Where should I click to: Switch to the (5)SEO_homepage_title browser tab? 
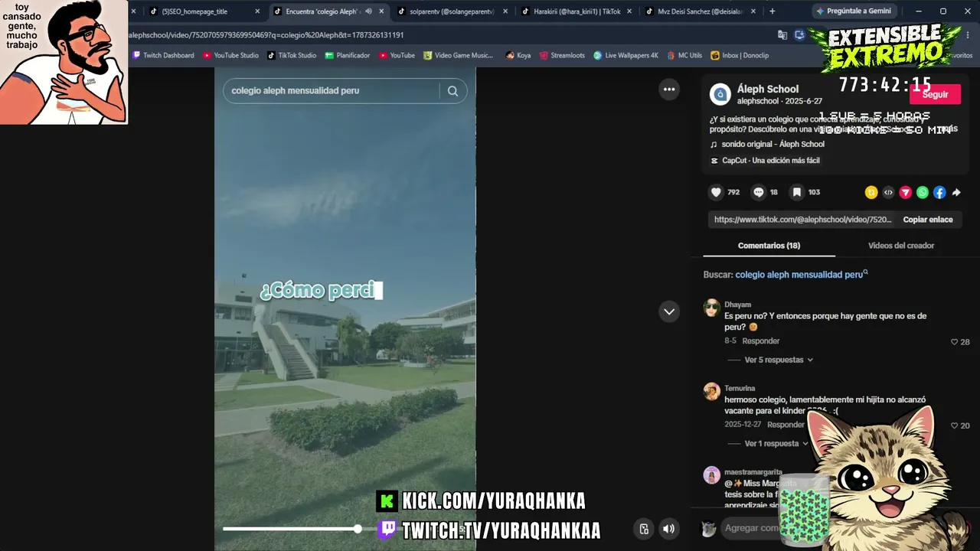(x=204, y=11)
